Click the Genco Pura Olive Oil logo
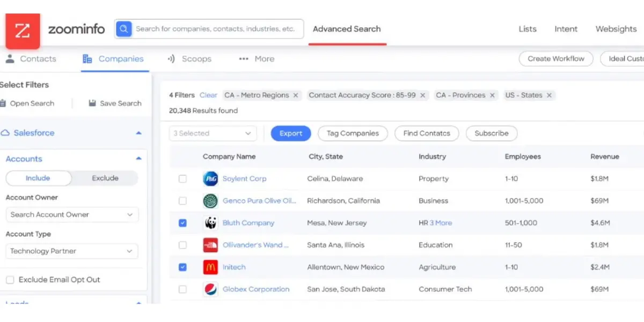 coord(210,201)
